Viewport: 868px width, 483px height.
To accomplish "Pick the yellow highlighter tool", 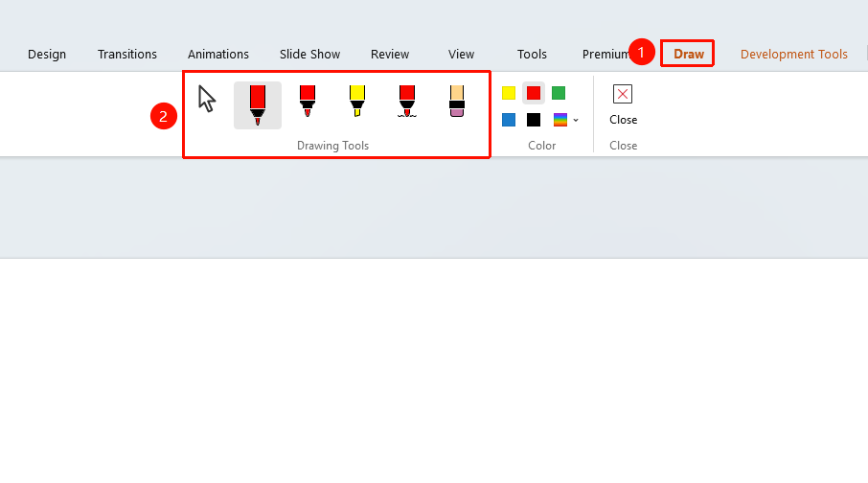I will 357,101.
